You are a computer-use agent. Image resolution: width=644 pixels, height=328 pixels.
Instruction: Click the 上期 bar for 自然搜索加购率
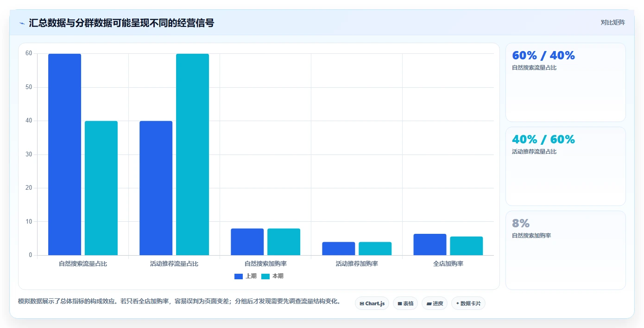coord(247,242)
